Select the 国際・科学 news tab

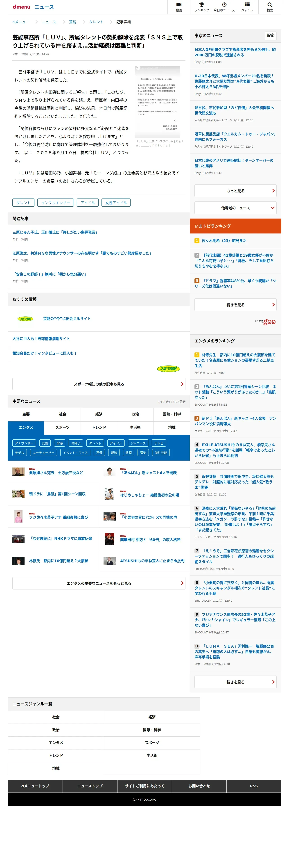pyautogui.click(x=172, y=414)
